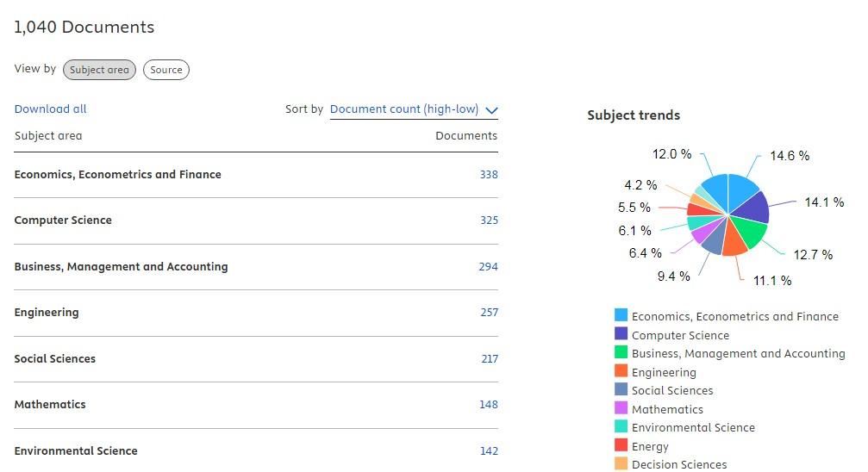
Task: Open the 338 Economics documents count
Action: pyautogui.click(x=489, y=174)
